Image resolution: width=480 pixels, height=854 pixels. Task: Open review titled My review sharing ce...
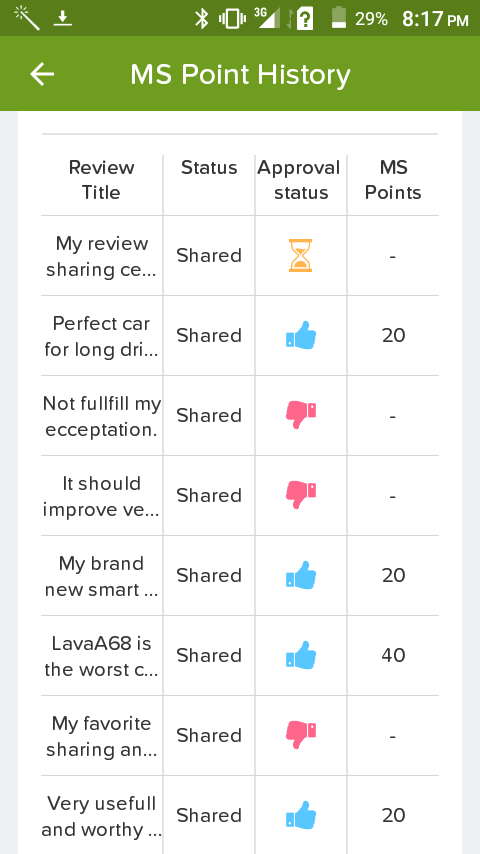pyautogui.click(x=101, y=256)
